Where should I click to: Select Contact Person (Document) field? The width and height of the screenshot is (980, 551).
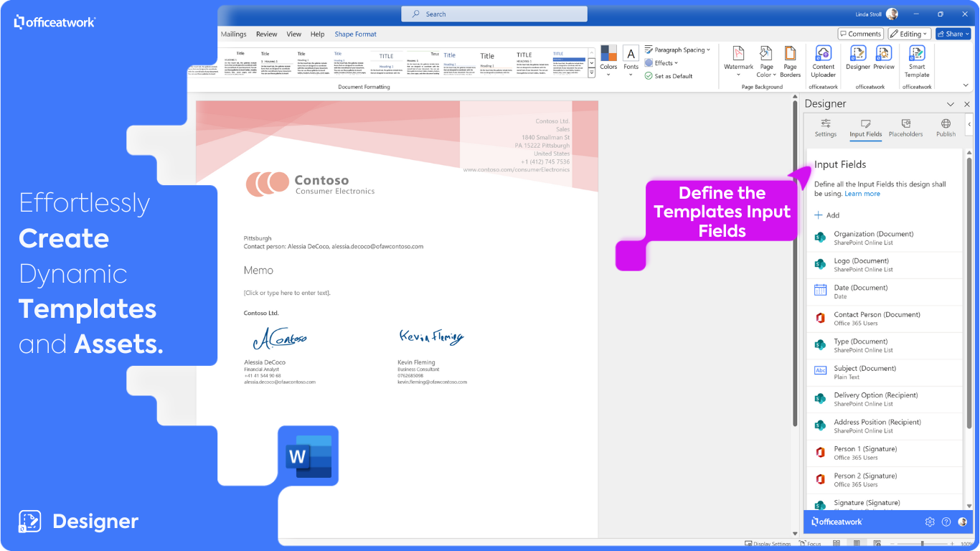tap(884, 319)
